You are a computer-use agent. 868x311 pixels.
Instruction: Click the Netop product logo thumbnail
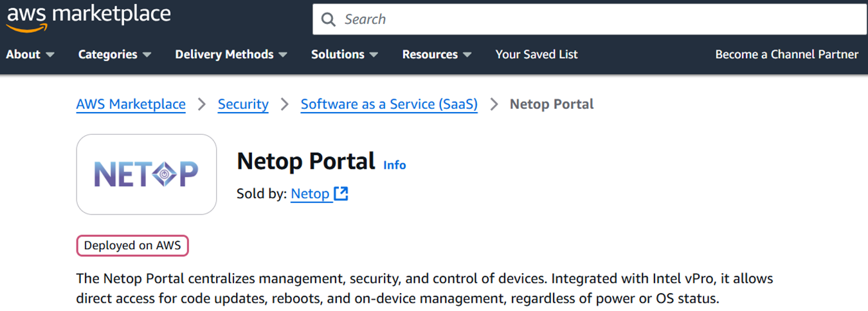tap(147, 174)
